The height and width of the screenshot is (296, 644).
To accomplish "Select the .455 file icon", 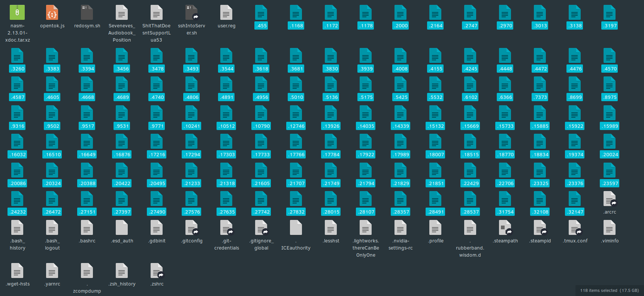I will [x=261, y=12].
